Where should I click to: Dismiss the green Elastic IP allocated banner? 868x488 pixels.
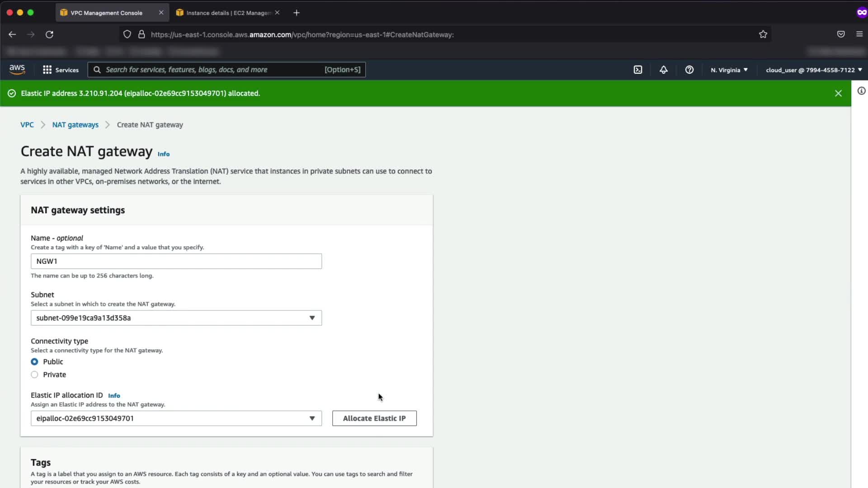click(838, 94)
